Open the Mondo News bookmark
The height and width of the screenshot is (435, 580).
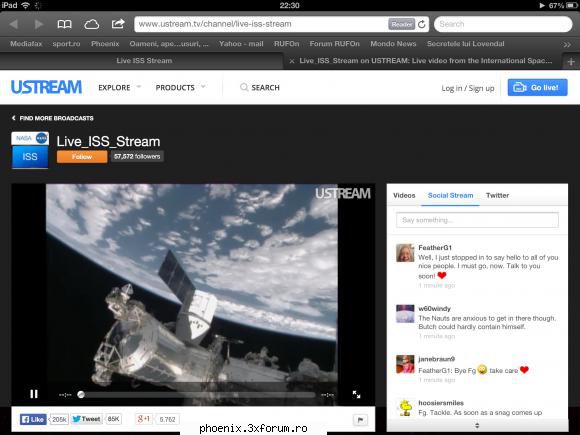coord(393,44)
